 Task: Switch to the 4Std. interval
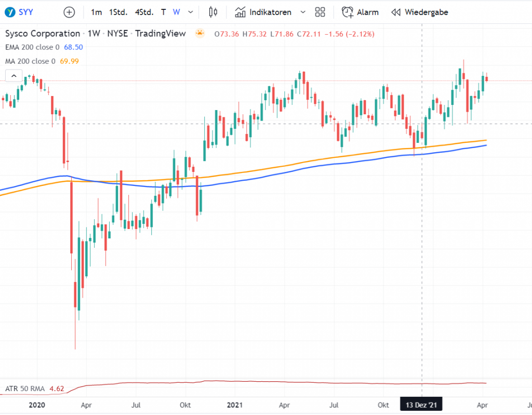pyautogui.click(x=144, y=12)
